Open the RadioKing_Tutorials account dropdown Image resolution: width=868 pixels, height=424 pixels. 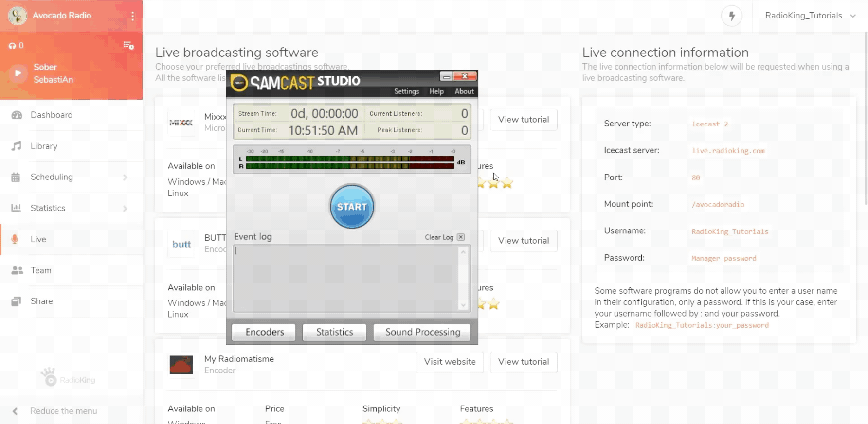810,16
